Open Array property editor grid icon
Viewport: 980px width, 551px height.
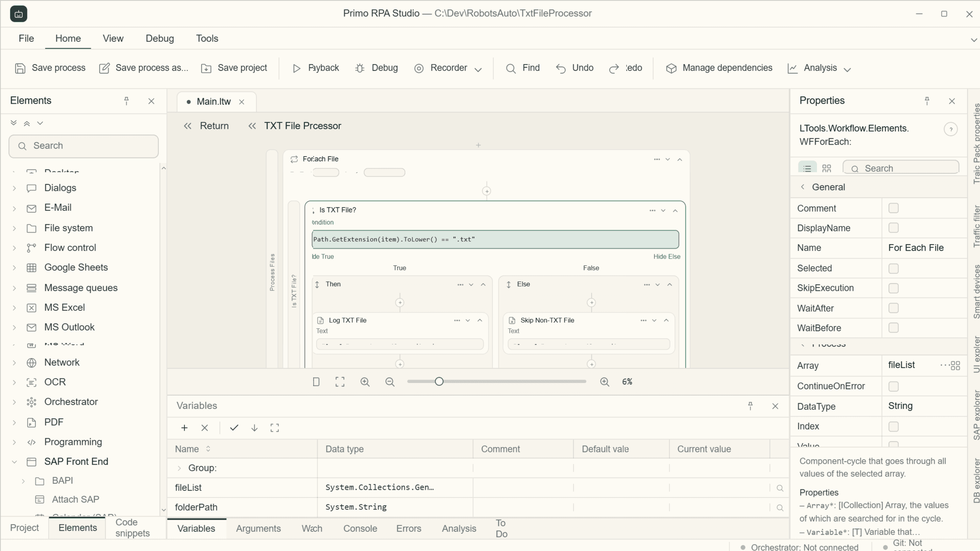point(955,365)
